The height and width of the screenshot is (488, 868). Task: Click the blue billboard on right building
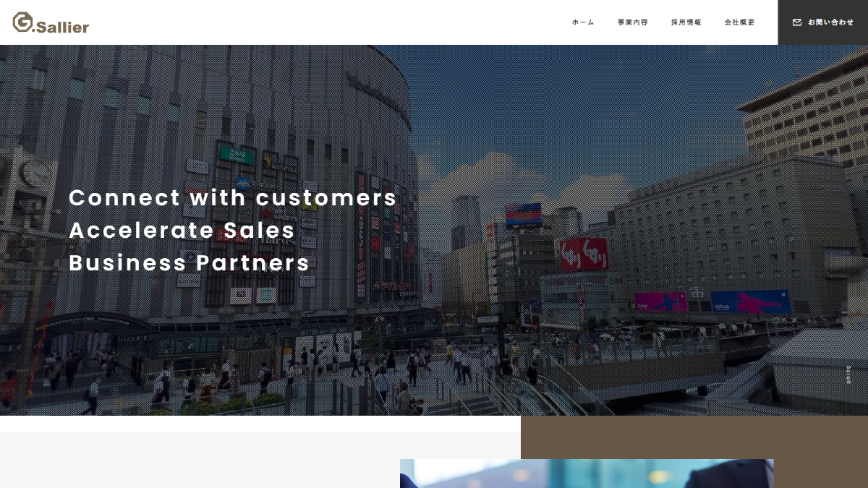(x=751, y=301)
